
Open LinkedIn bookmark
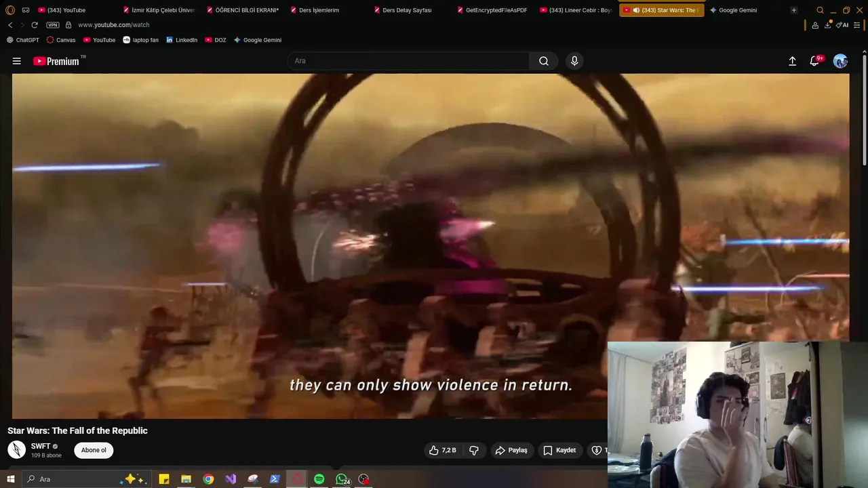(182, 40)
